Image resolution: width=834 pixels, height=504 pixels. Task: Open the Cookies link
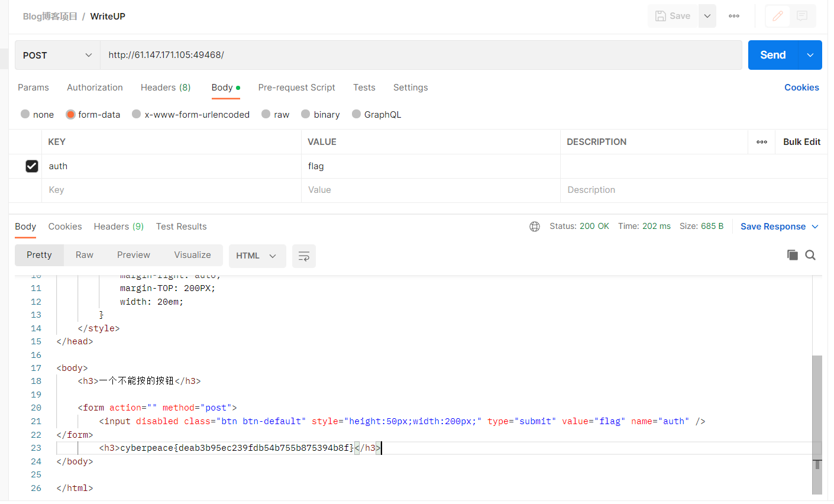[x=801, y=88]
